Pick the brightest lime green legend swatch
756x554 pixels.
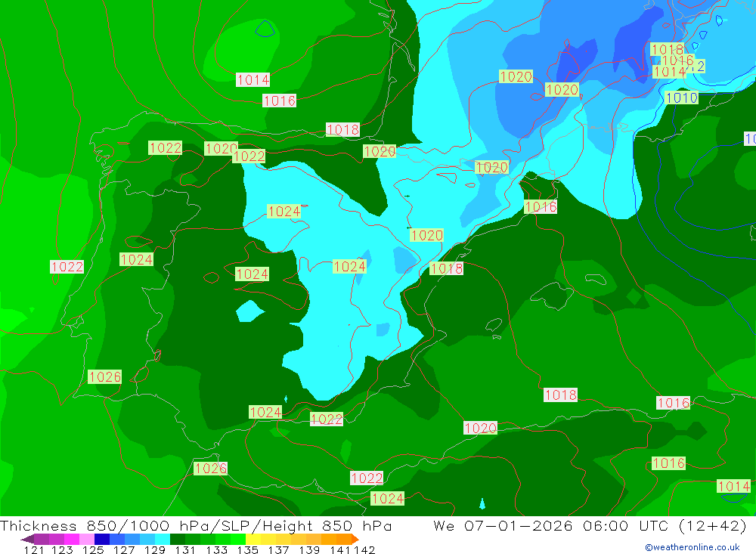pos(238,539)
